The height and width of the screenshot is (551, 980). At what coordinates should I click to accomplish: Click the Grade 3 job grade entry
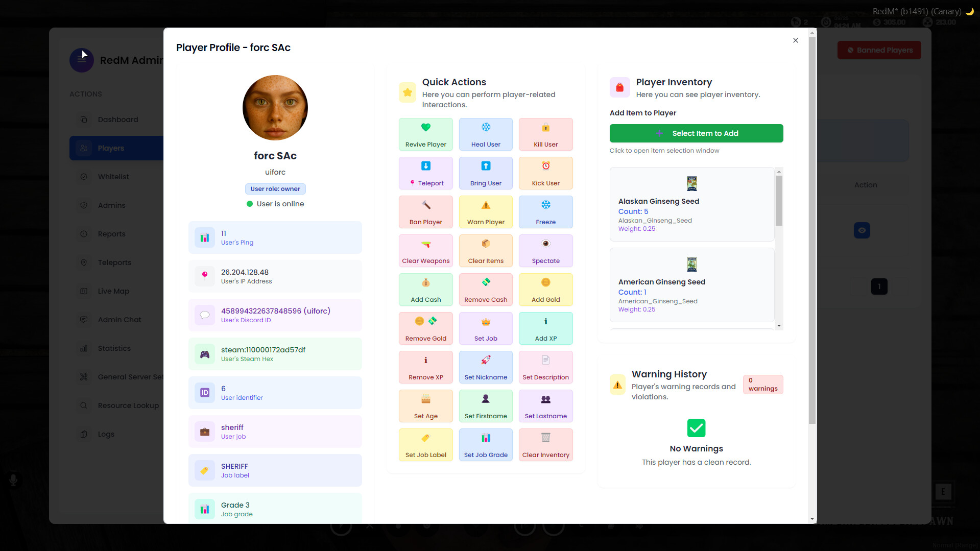(275, 509)
